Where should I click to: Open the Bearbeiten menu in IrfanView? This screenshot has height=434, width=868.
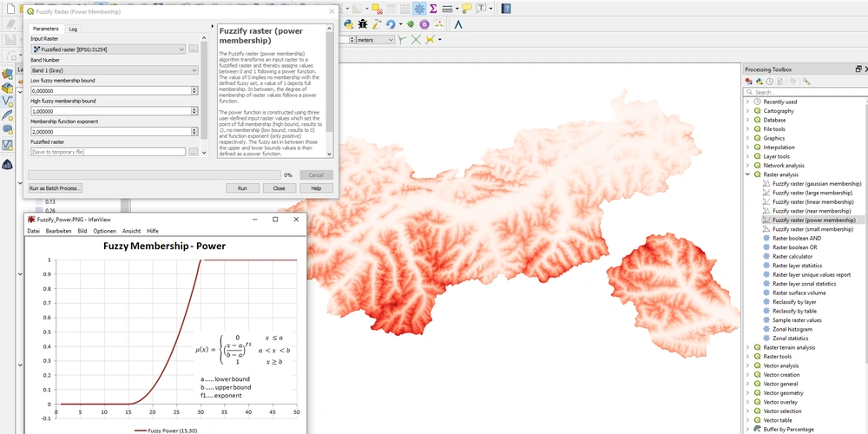click(59, 231)
